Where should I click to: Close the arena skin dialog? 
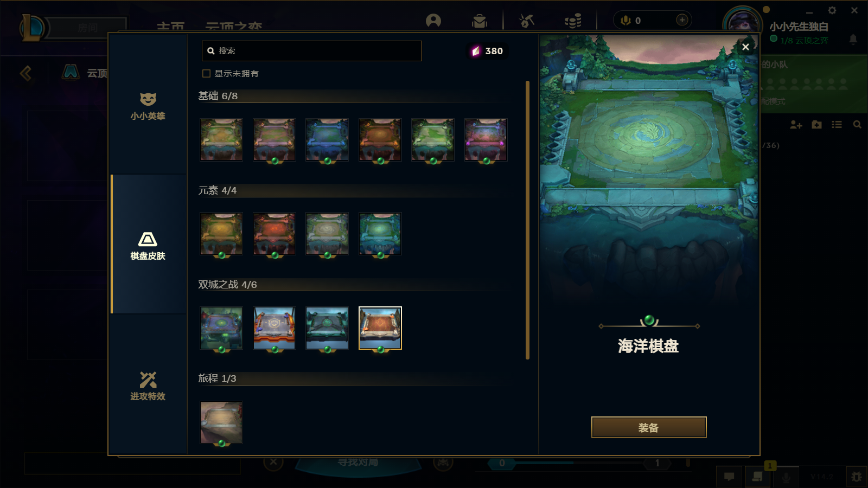pyautogui.click(x=745, y=47)
